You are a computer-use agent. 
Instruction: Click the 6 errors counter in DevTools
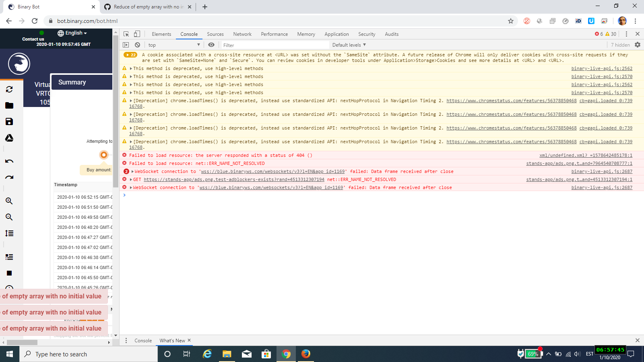click(599, 34)
